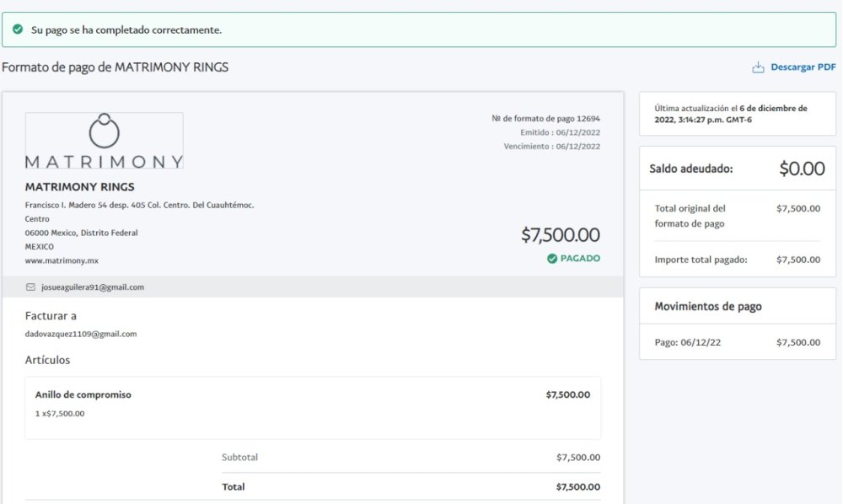Select the Anillo de compromiso item
The image size is (843, 504).
click(313, 408)
